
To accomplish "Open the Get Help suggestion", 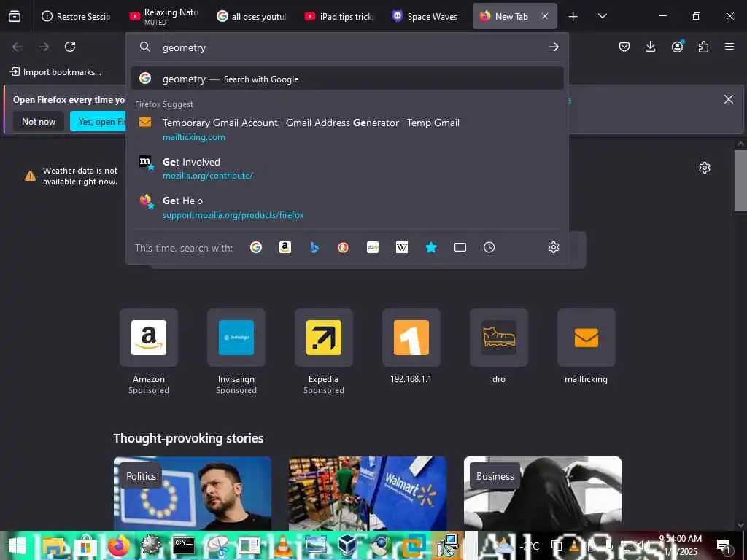I will 347,207.
